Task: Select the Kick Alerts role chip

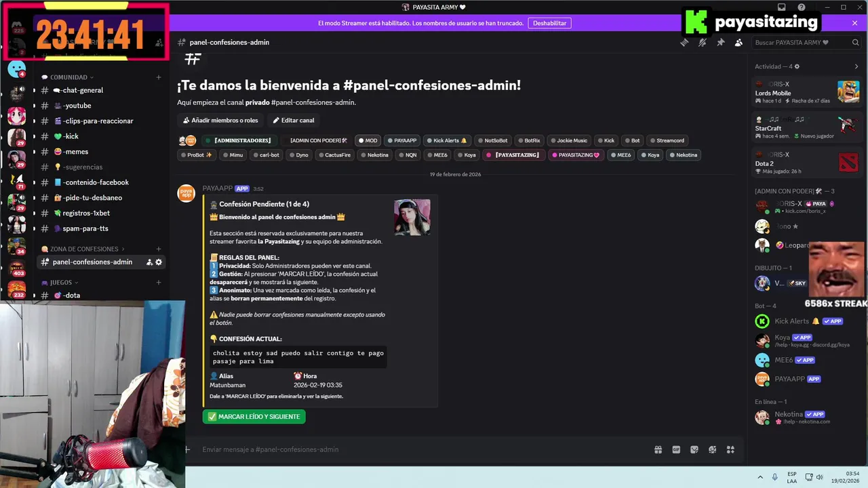Action: coord(446,140)
